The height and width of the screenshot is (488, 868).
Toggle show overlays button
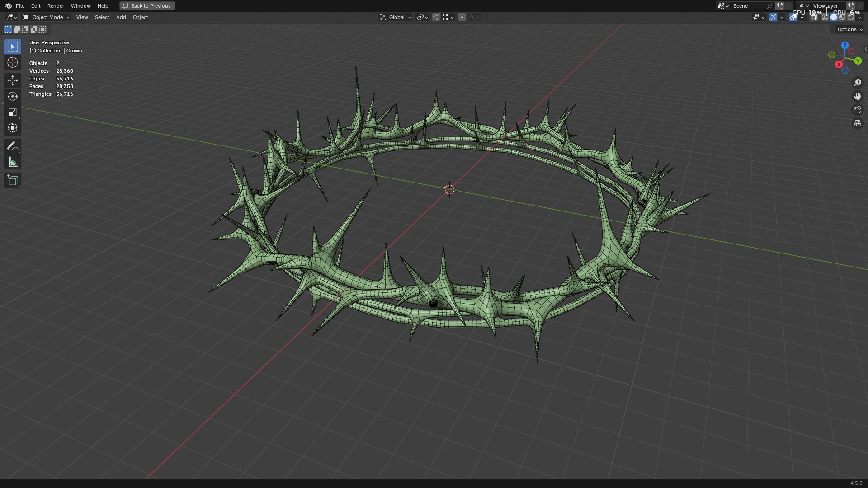point(793,17)
